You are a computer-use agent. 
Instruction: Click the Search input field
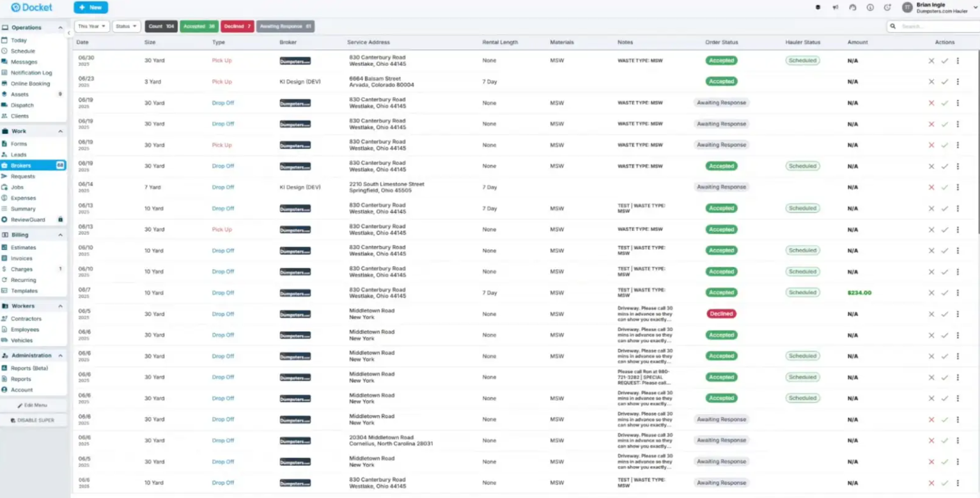pyautogui.click(x=932, y=26)
